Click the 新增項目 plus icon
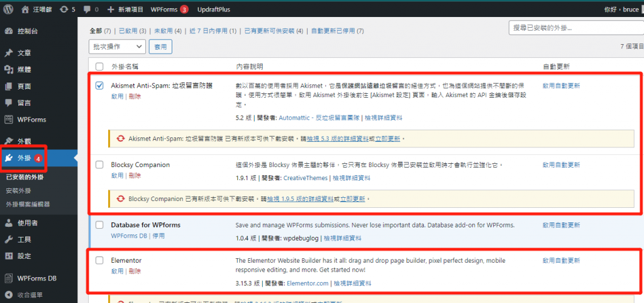 pyautogui.click(x=111, y=9)
